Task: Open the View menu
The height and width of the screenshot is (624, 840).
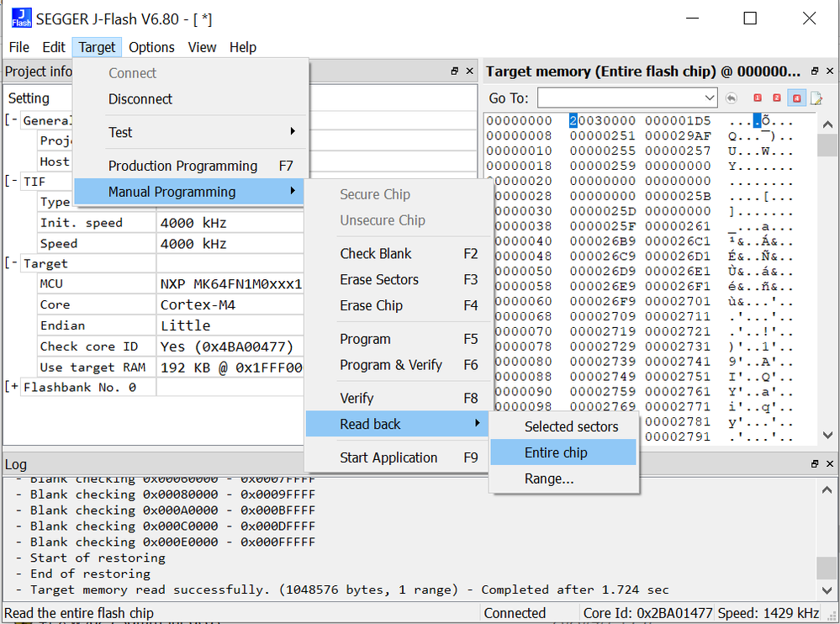Action: [x=202, y=47]
